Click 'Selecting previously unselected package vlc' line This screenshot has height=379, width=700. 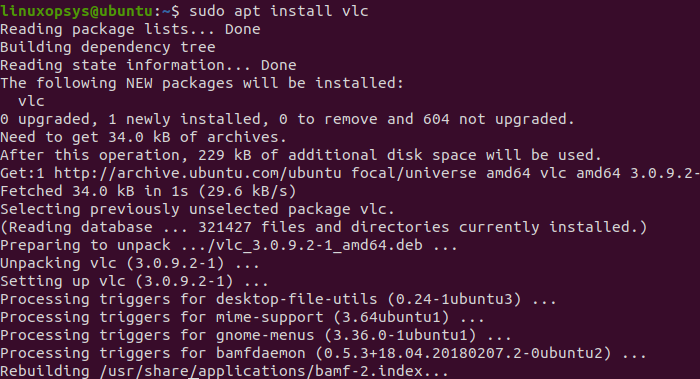[197, 209]
